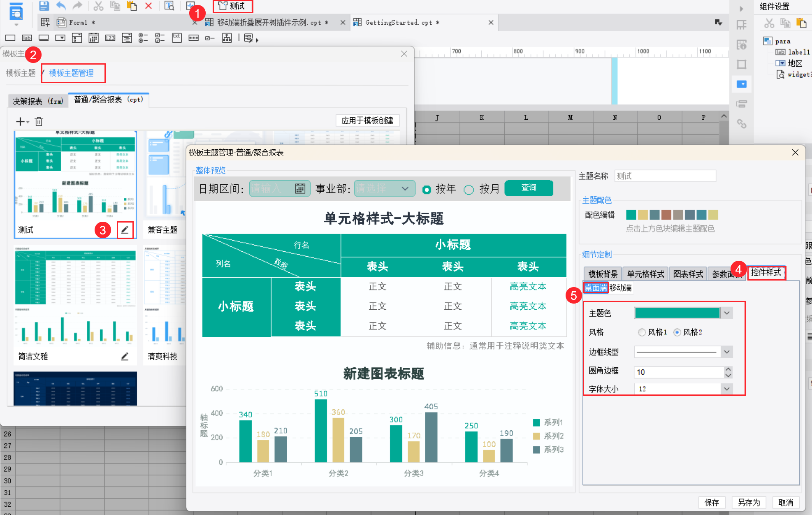Click the 主题名称 text input field
Screen dimensions: 812x515
(665, 176)
